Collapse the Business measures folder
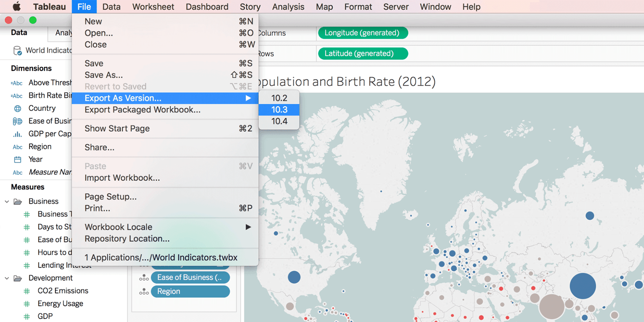The image size is (644, 322). point(7,201)
